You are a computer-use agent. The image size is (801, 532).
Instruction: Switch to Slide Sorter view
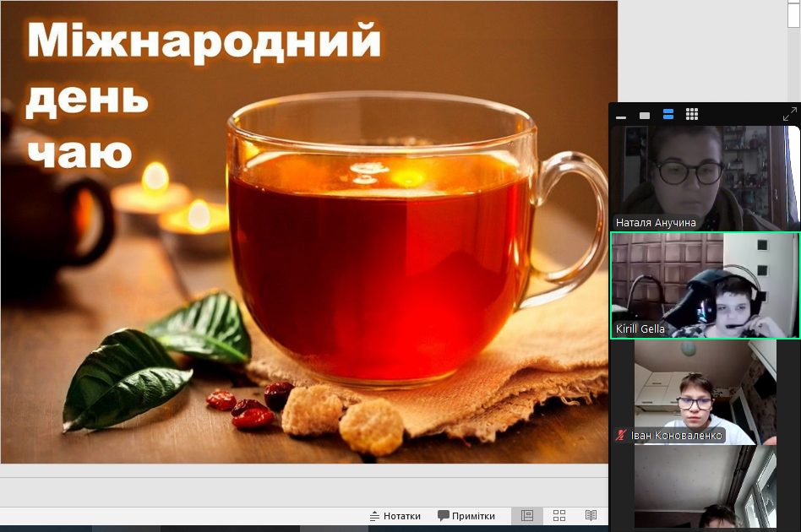point(559,516)
